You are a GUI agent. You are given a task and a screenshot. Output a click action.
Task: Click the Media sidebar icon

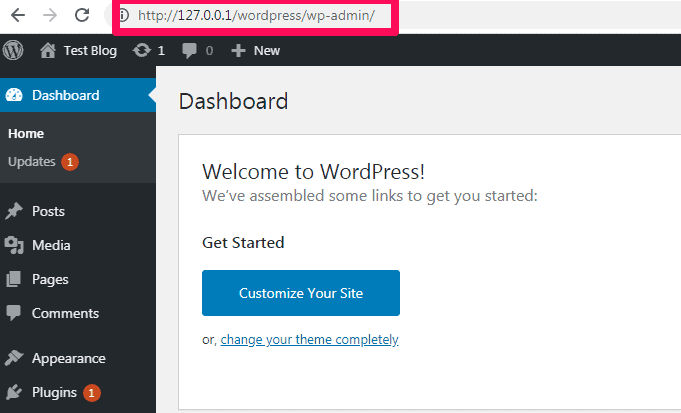14,245
